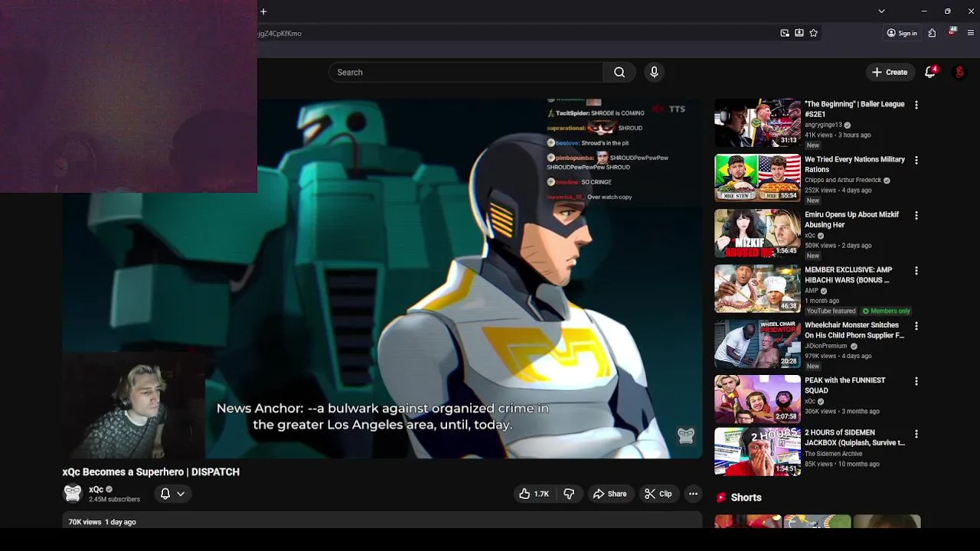Open PEAK with the FUNNIEST SQUAD thumbnail
The image size is (980, 551).
point(757,399)
